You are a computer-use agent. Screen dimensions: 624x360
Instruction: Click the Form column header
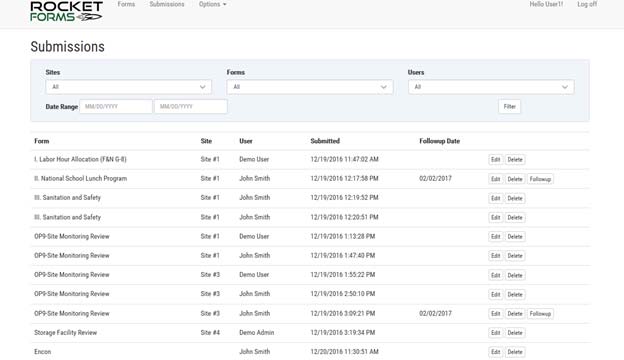tap(42, 141)
